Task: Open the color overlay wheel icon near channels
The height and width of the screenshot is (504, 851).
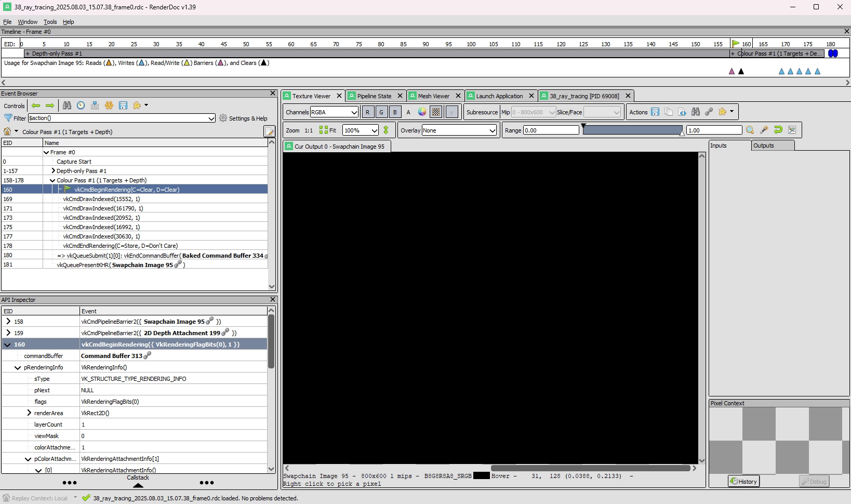Action: click(x=422, y=112)
